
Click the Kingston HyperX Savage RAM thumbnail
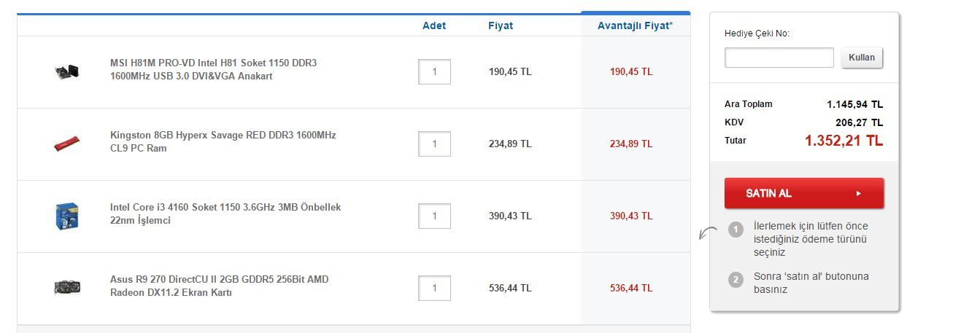pos(66,144)
